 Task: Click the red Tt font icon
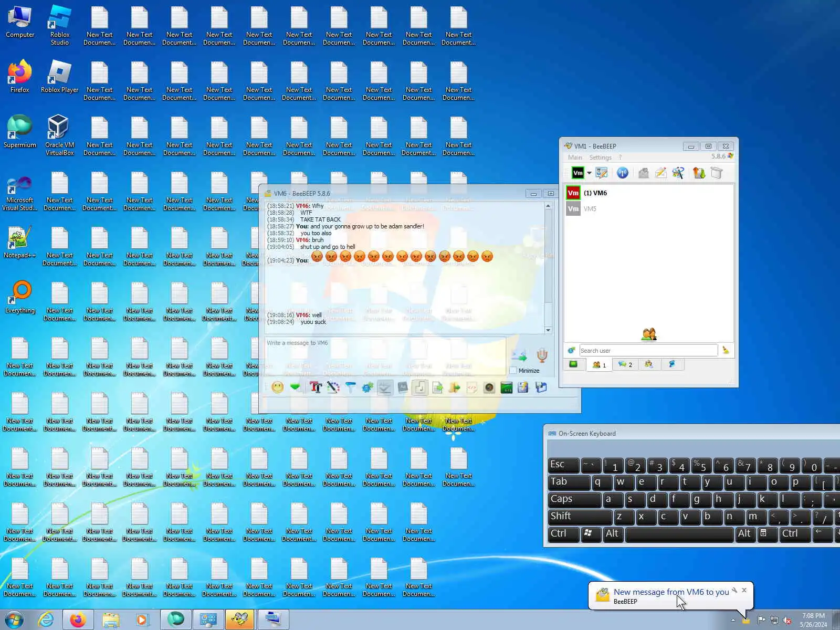(x=316, y=387)
